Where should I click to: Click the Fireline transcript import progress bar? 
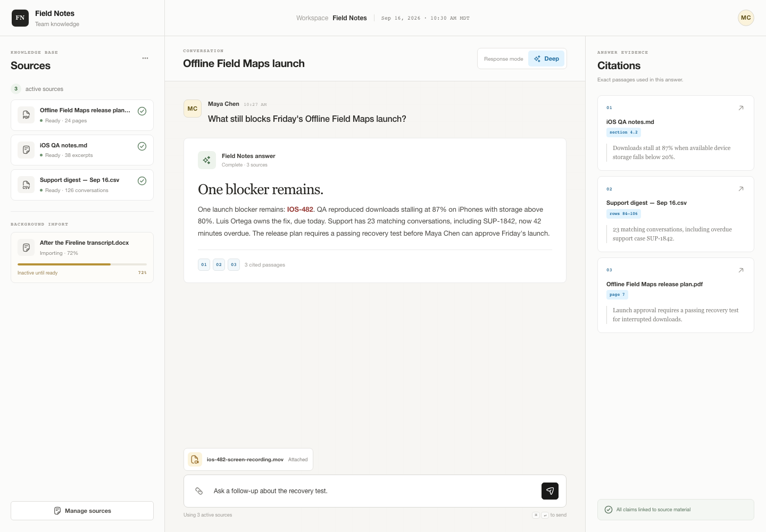pyautogui.click(x=82, y=264)
